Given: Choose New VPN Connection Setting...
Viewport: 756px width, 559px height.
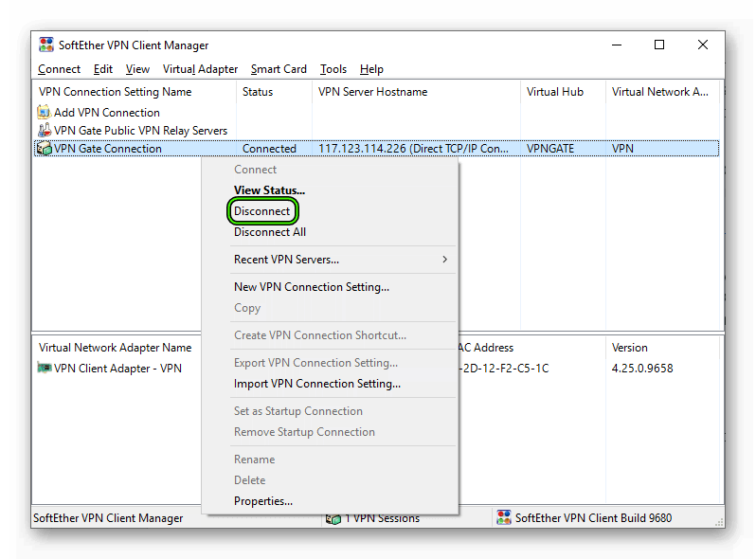Looking at the screenshot, I should 312,287.
